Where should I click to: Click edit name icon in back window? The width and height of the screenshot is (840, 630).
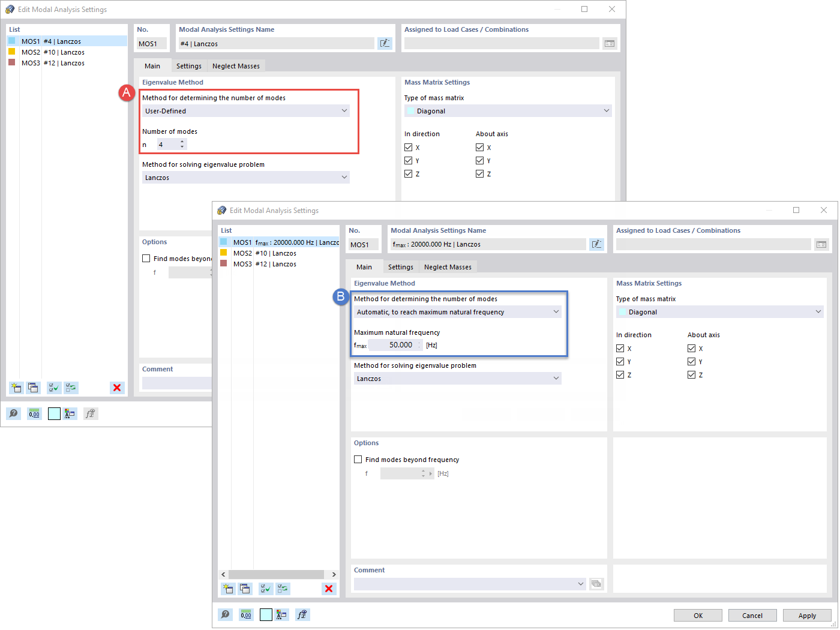385,43
